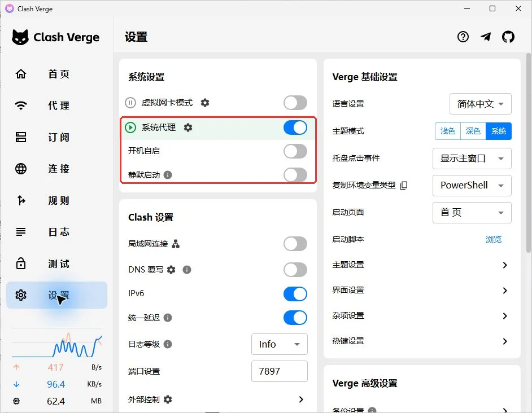
Task: Enable the 开机自启 toggle
Action: click(x=295, y=151)
